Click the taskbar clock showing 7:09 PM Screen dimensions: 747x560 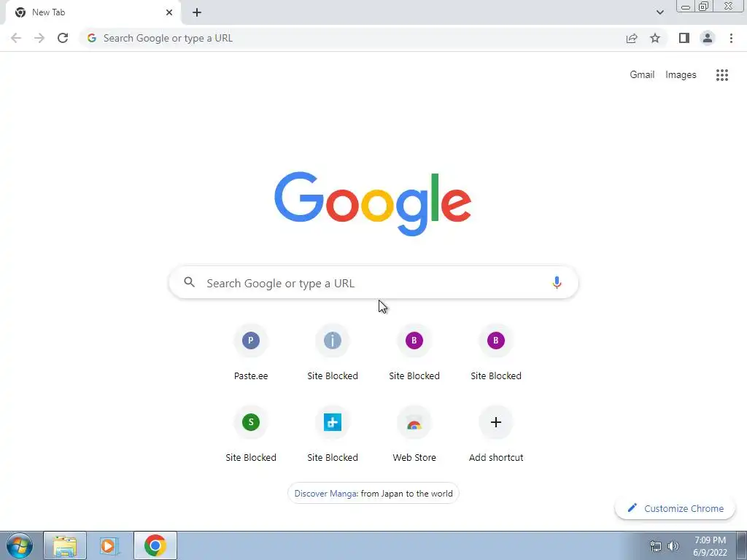[x=710, y=546]
